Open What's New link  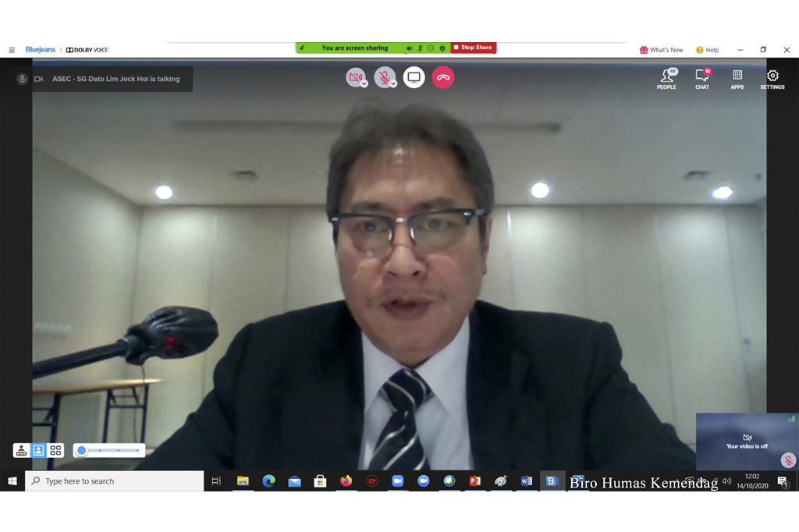tap(661, 50)
